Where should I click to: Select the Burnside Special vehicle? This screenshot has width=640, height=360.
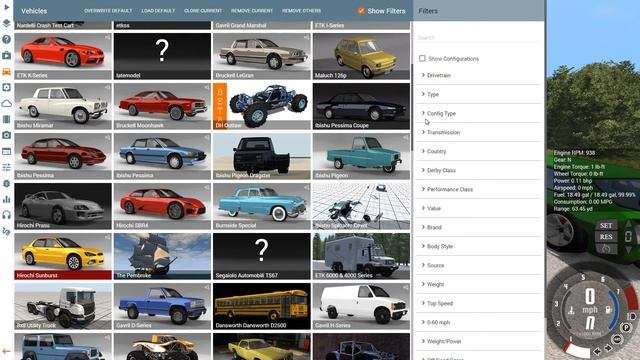pos(262,206)
